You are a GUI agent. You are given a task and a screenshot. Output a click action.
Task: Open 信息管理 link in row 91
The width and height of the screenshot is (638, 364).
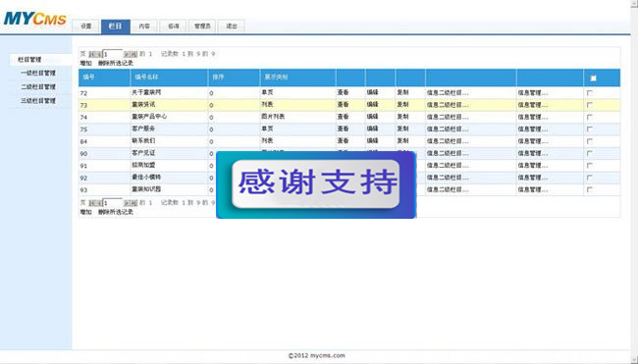point(533,166)
